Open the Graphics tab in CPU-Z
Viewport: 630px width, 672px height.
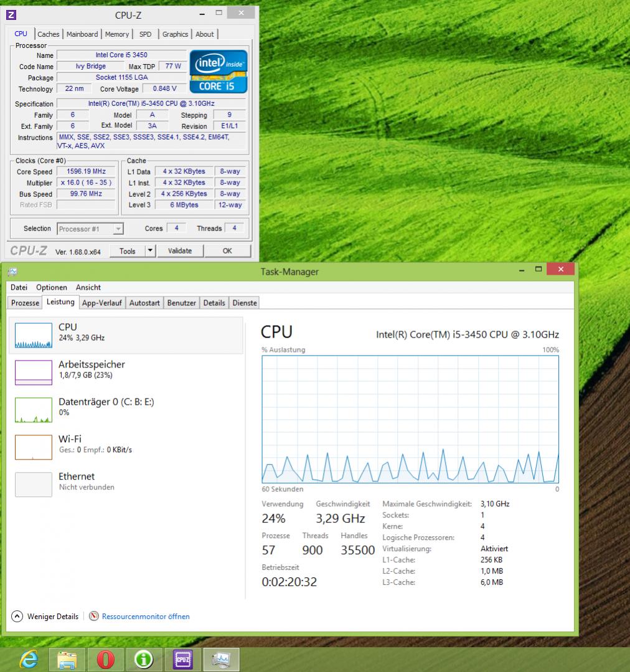click(175, 34)
